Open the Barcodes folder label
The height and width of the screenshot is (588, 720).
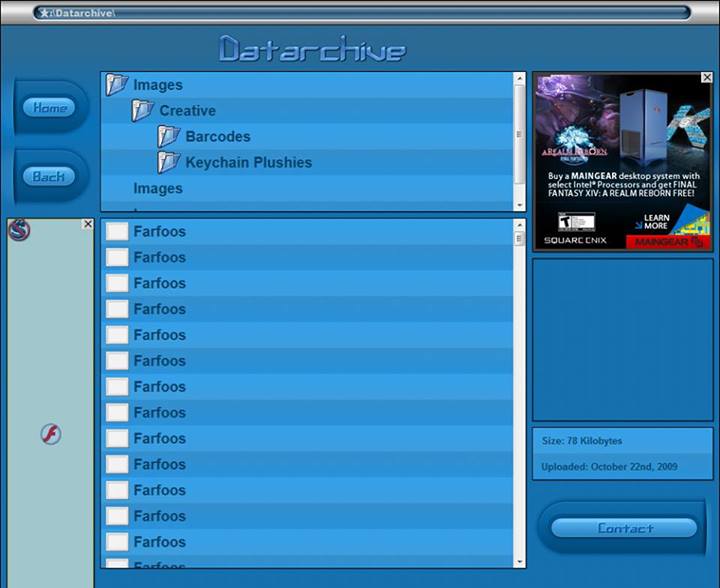pos(217,137)
